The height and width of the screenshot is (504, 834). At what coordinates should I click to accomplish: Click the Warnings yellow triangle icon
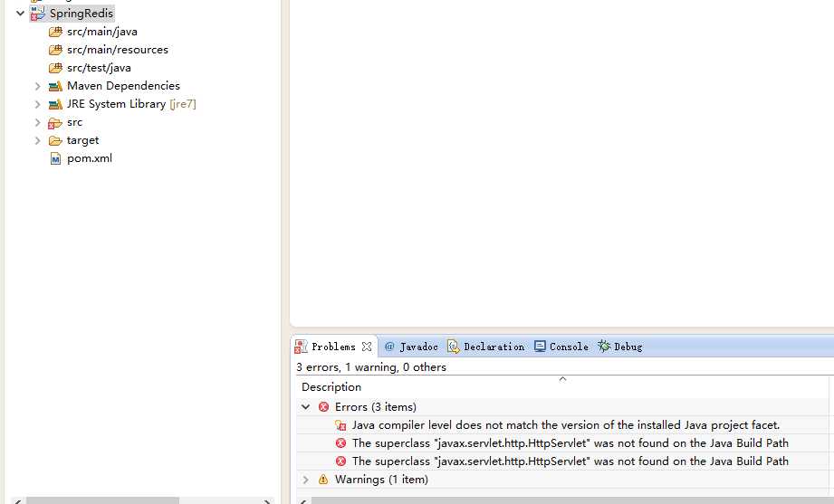click(323, 480)
